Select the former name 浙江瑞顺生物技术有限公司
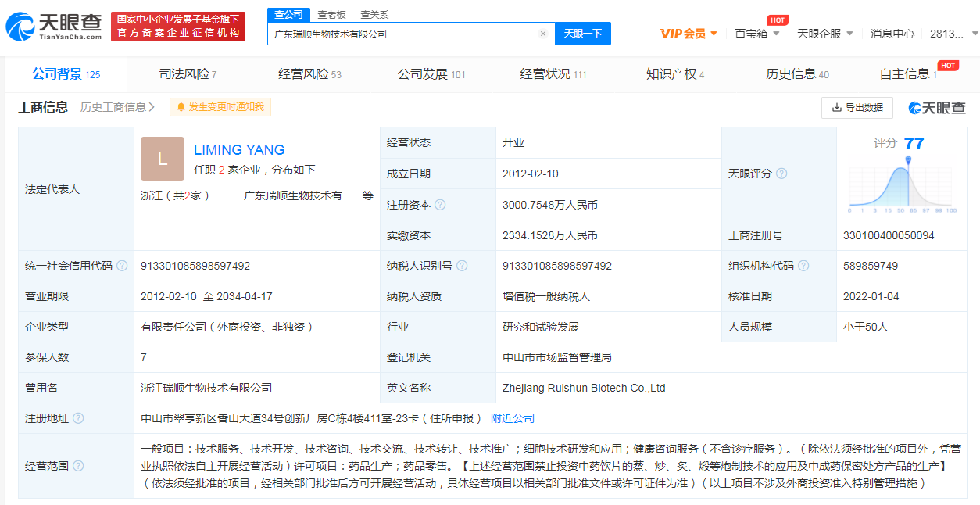The image size is (980, 505). (206, 388)
